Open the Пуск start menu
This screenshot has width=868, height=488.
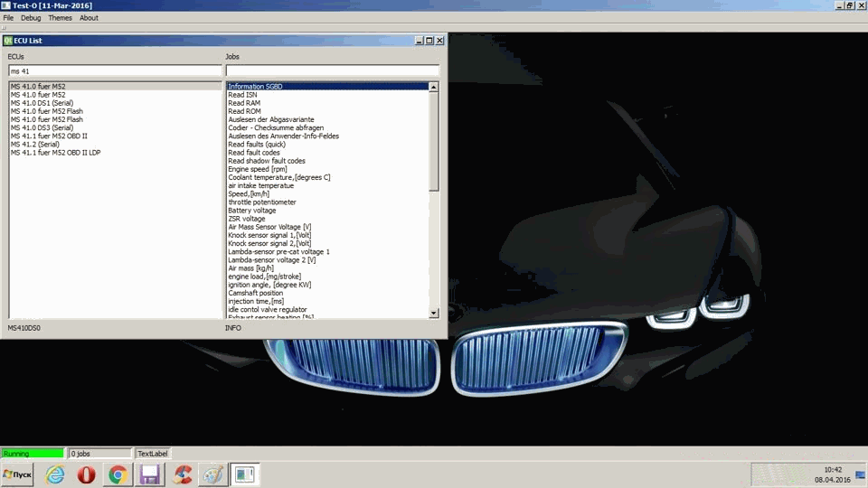click(x=17, y=474)
